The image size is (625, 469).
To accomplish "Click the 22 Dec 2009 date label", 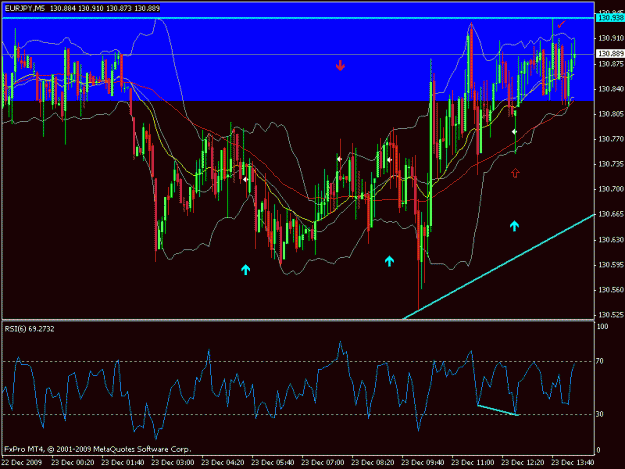I will tap(22, 463).
